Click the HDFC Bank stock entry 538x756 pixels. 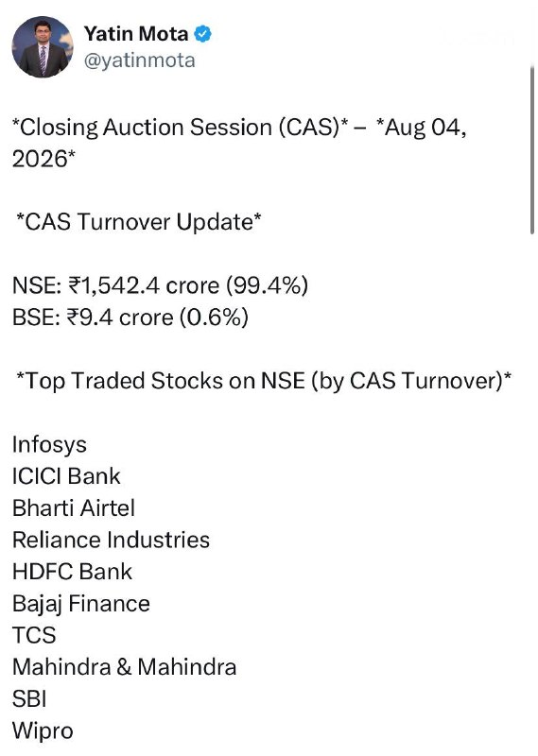pos(72,572)
